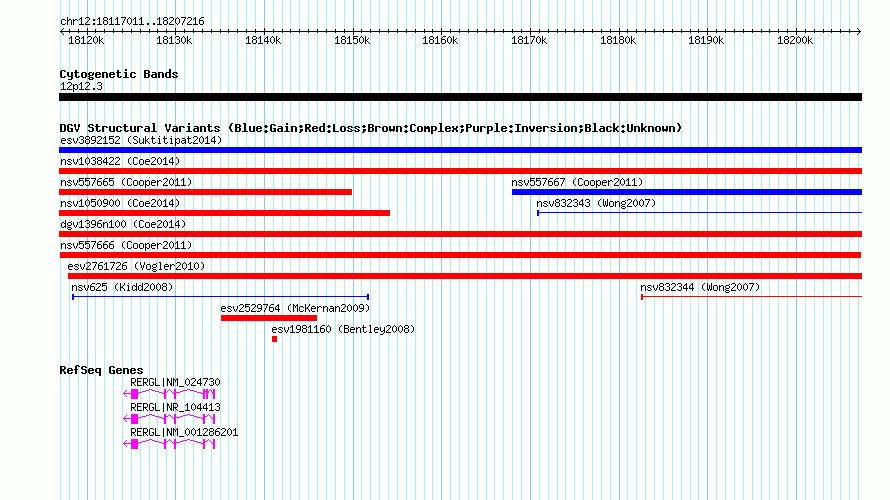Select the thin blue nsv625 line

click(x=221, y=297)
